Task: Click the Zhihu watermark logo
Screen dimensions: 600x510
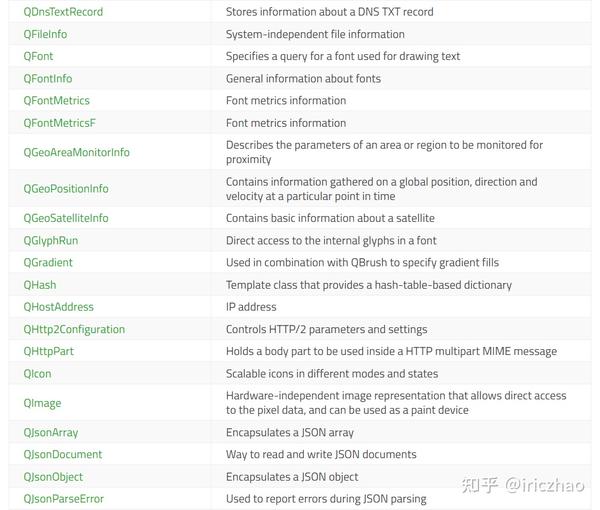Action: [x=479, y=485]
